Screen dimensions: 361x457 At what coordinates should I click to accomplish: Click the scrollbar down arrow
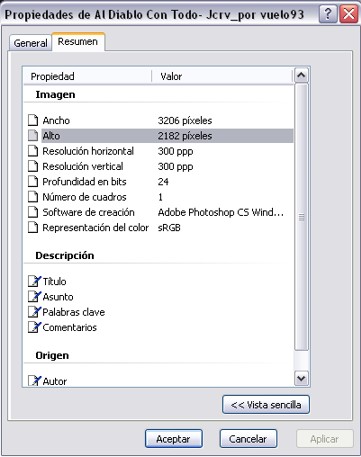301,378
